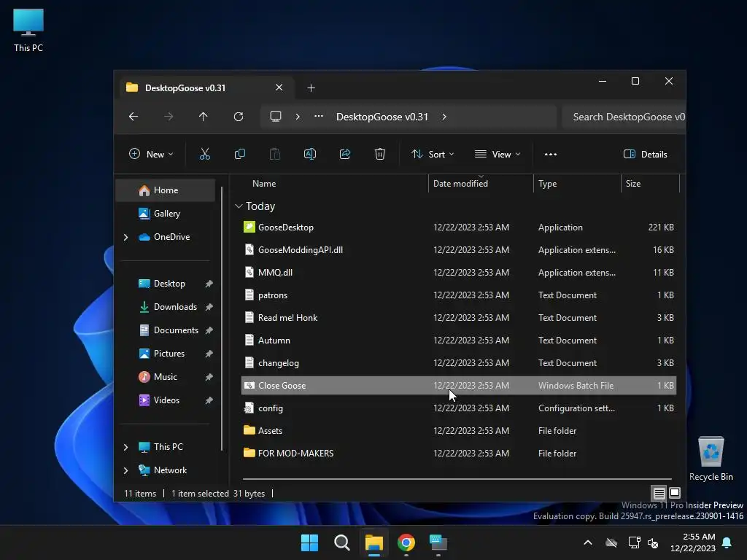Expand Network in navigation pane
Viewport: 747px width, 560px height.
[125, 470]
